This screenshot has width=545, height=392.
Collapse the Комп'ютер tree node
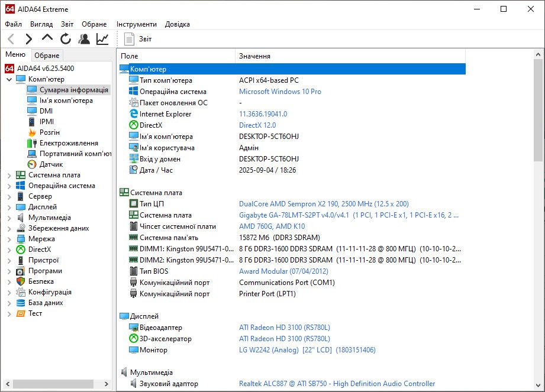point(9,79)
